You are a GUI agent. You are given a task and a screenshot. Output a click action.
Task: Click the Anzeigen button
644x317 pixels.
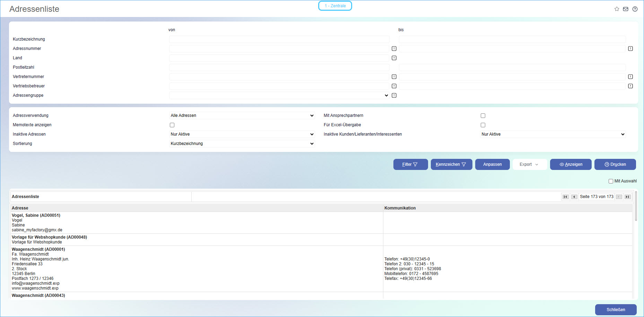click(571, 164)
